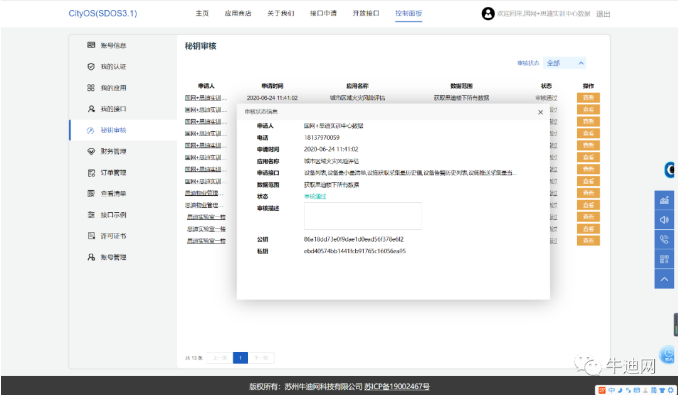Image resolution: width=680 pixels, height=395 pixels.
Task: Click the chart icon on floating toolbar
Action: coord(664,200)
